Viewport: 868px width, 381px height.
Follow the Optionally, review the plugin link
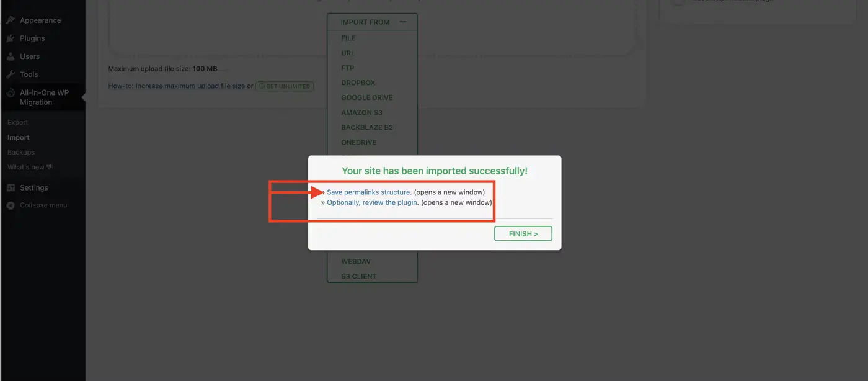tap(372, 202)
